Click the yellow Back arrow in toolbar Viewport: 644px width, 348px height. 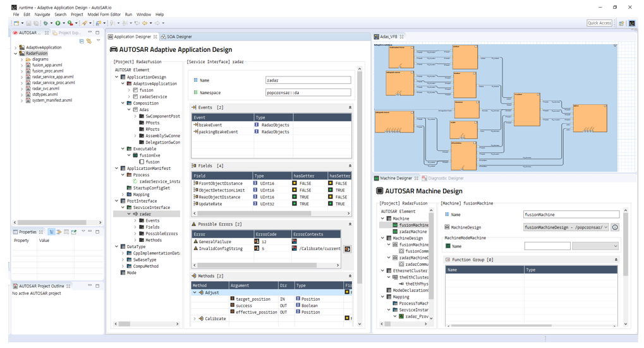[x=145, y=23]
